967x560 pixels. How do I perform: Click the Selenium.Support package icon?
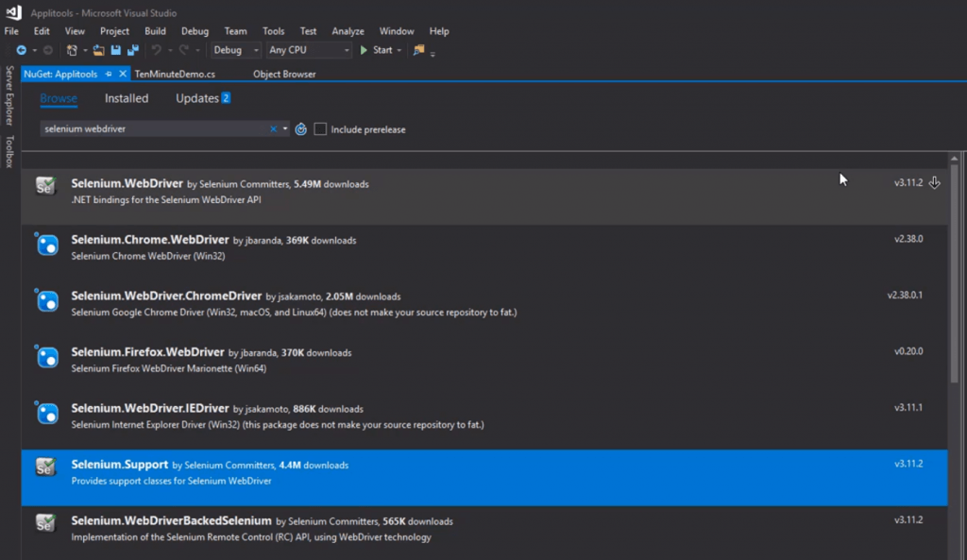pos(45,467)
